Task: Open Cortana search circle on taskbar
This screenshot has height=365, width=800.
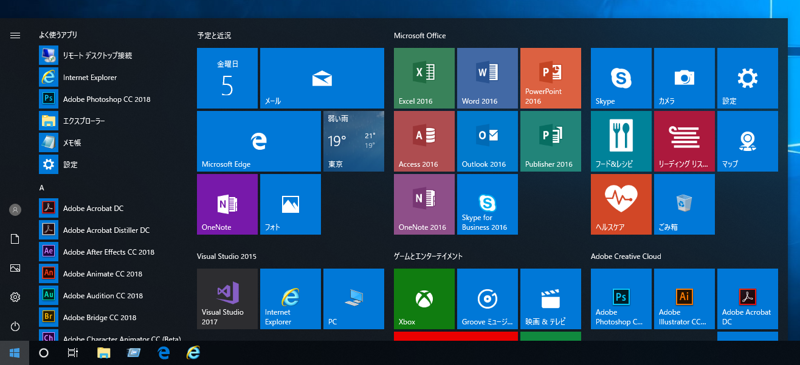Action: pos(43,353)
